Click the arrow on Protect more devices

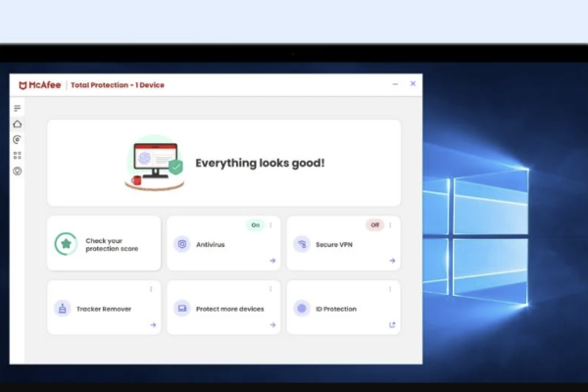[272, 324]
